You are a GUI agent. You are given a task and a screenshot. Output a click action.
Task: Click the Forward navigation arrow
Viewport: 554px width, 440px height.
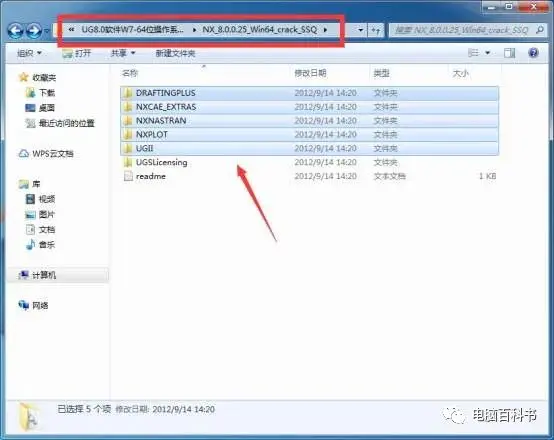tap(34, 31)
